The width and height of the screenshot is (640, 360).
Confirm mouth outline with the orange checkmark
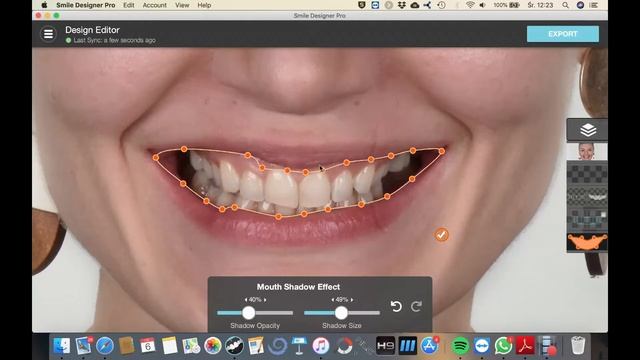[x=441, y=235]
